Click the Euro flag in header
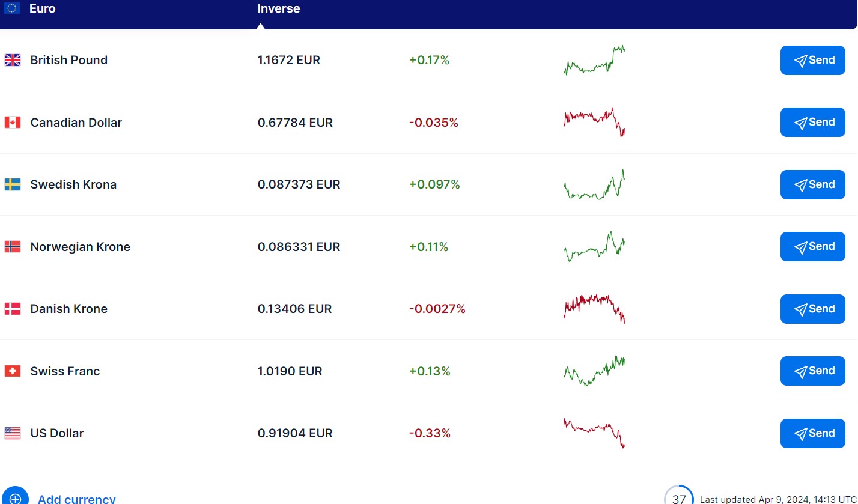 click(11, 8)
